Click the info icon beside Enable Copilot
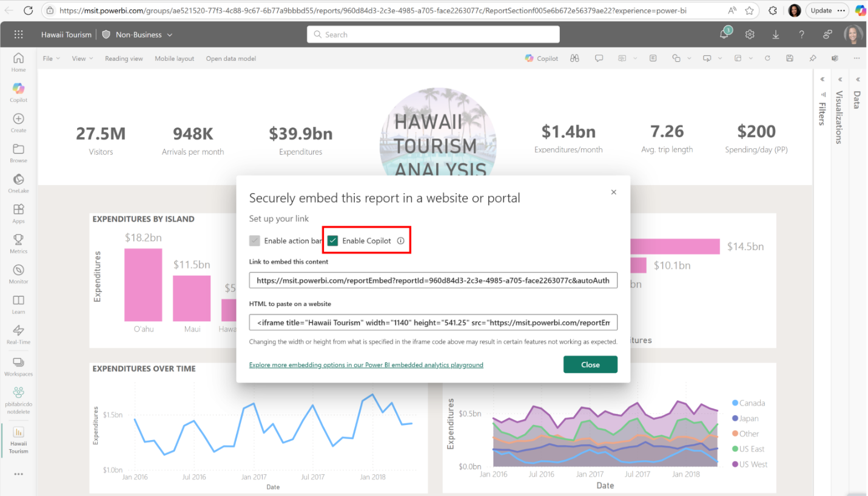Image resolution: width=868 pixels, height=496 pixels. point(400,241)
